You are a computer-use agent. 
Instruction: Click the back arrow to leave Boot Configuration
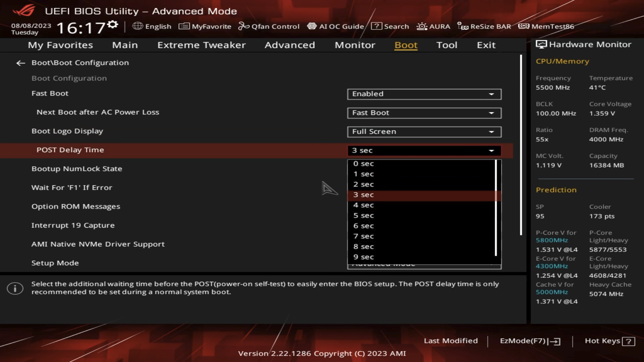(20, 63)
